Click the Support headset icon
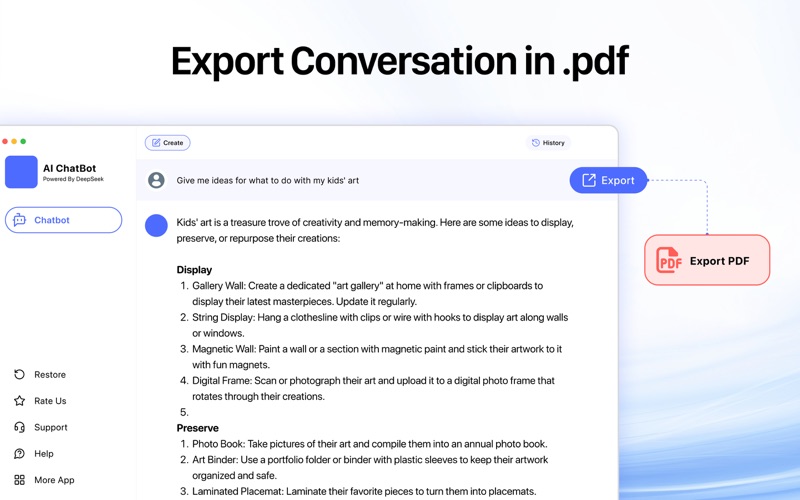This screenshot has width=800, height=500. click(19, 427)
